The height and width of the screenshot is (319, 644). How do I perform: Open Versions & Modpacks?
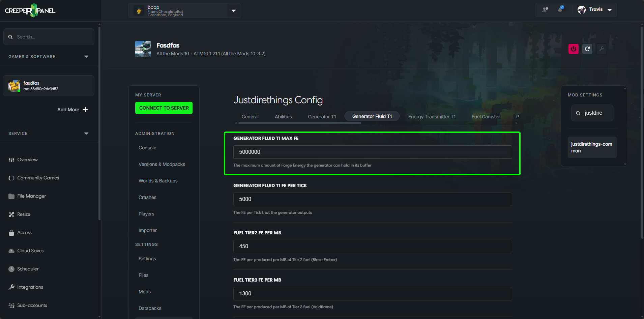[162, 164]
